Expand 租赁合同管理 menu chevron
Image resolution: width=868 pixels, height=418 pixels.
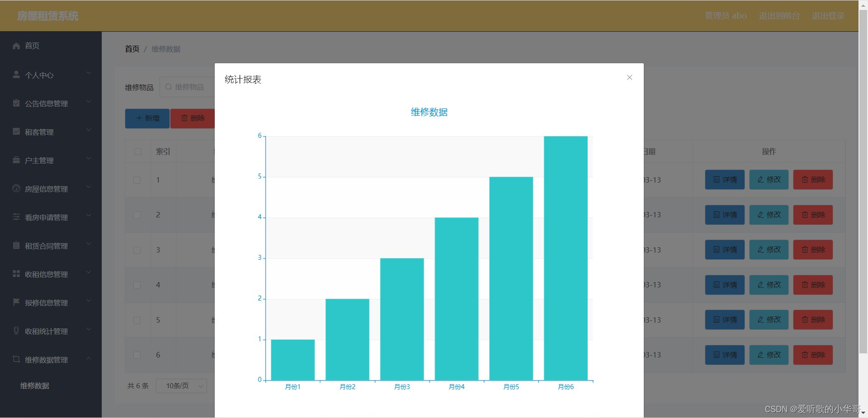click(x=89, y=244)
